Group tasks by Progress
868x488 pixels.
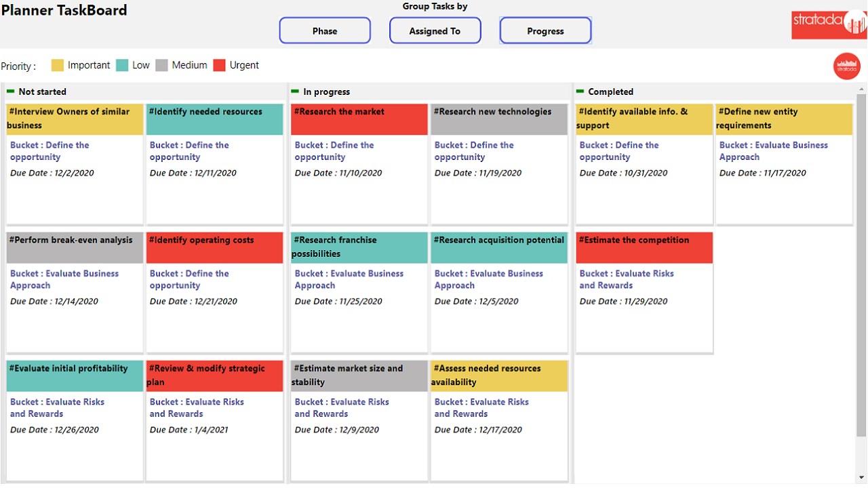(545, 31)
